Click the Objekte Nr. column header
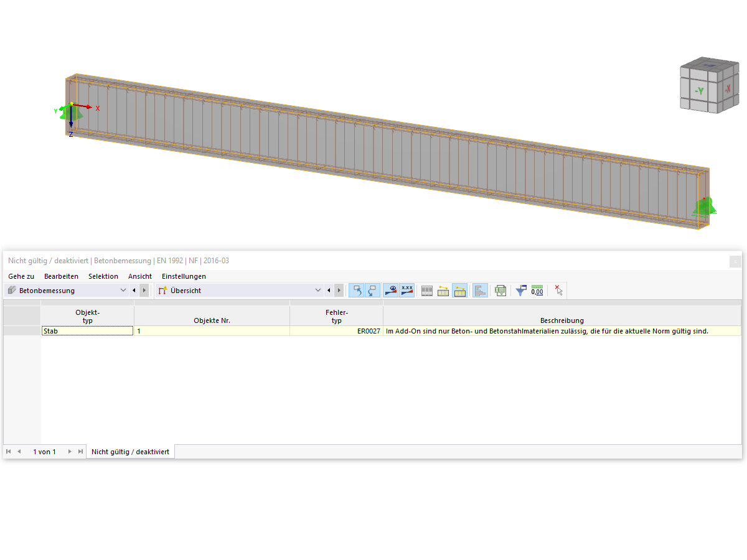This screenshot has width=747, height=560. click(212, 316)
